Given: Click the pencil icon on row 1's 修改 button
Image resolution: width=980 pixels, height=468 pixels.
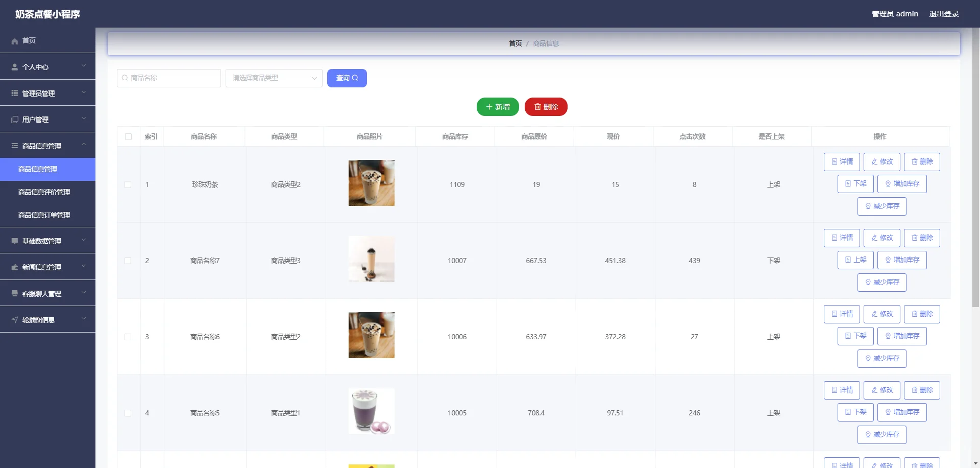Looking at the screenshot, I should 874,161.
